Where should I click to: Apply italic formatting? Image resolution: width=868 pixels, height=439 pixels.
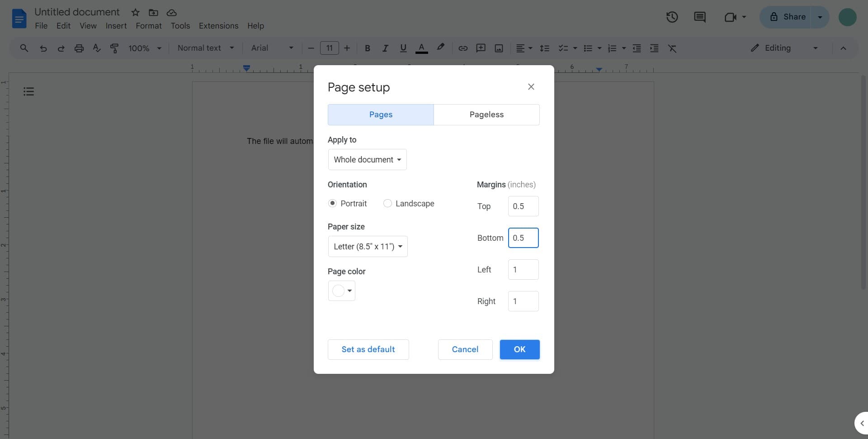coord(385,48)
